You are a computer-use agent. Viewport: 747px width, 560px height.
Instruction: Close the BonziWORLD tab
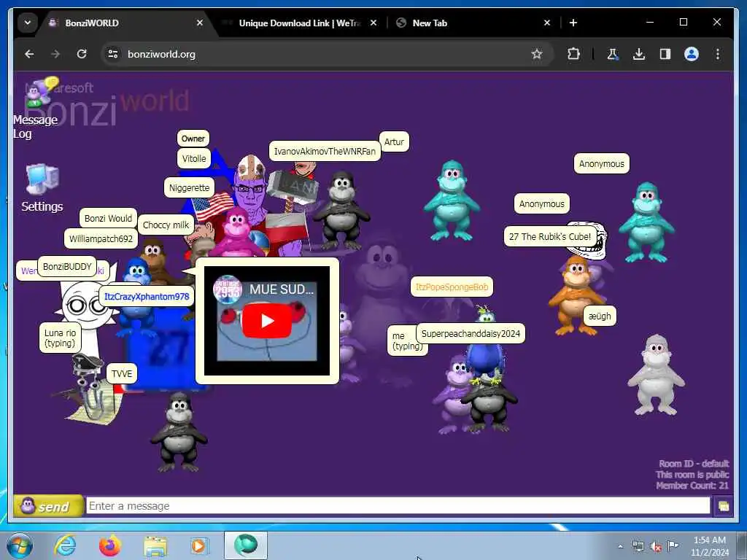coord(200,23)
